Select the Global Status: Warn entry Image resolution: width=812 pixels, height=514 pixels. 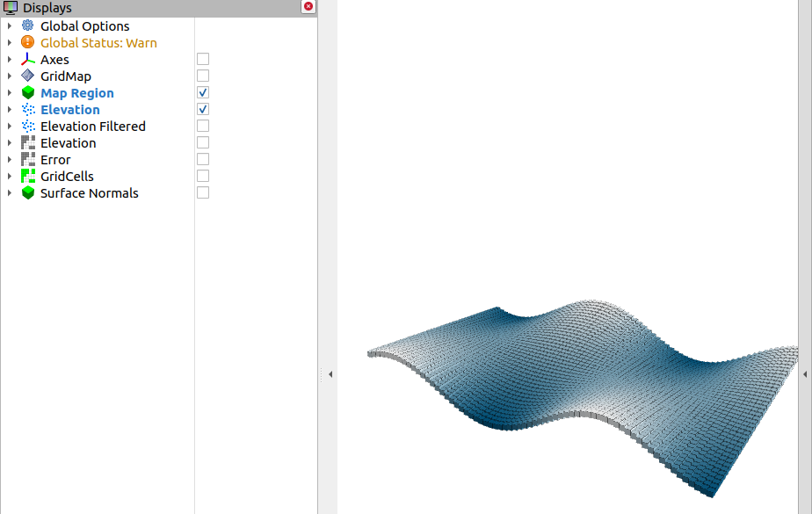point(98,42)
